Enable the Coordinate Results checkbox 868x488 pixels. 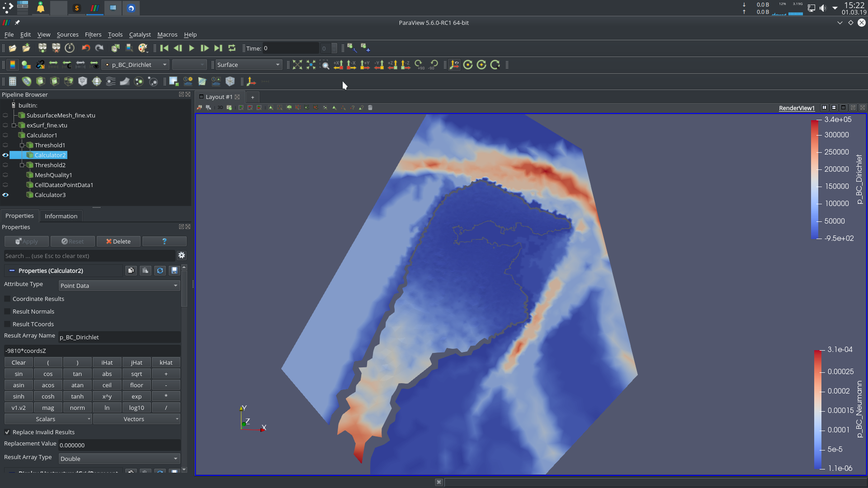click(x=7, y=299)
